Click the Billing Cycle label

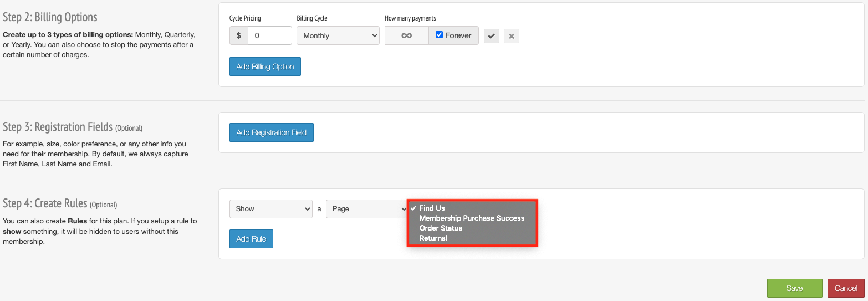312,18
